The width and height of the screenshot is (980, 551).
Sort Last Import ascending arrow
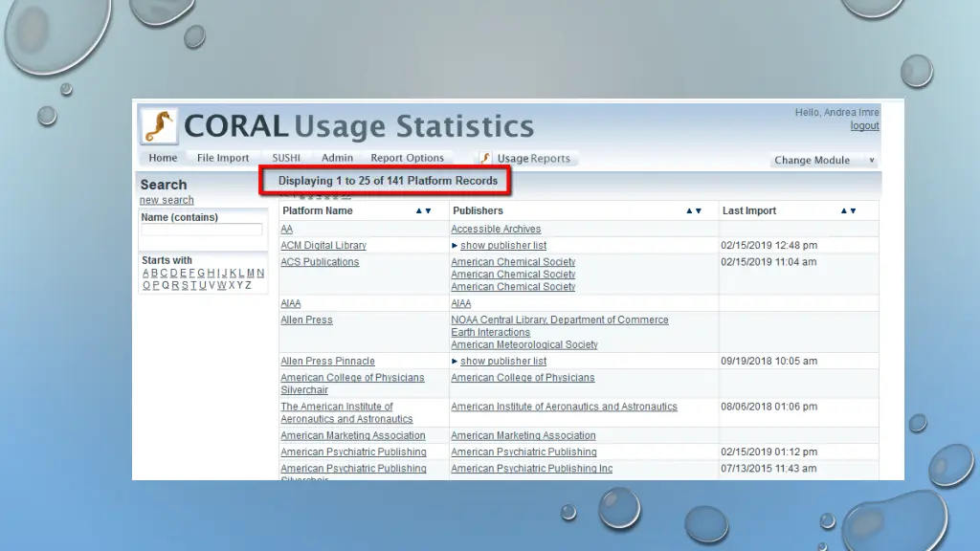tap(844, 211)
